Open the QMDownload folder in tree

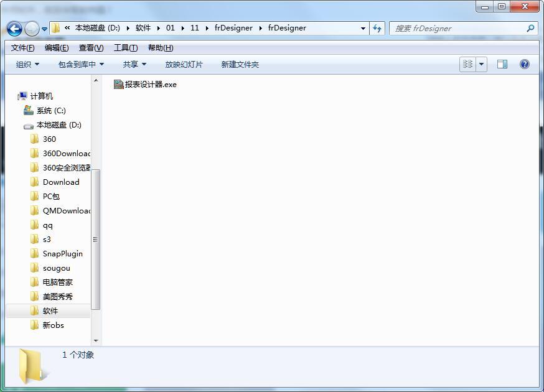(x=66, y=210)
